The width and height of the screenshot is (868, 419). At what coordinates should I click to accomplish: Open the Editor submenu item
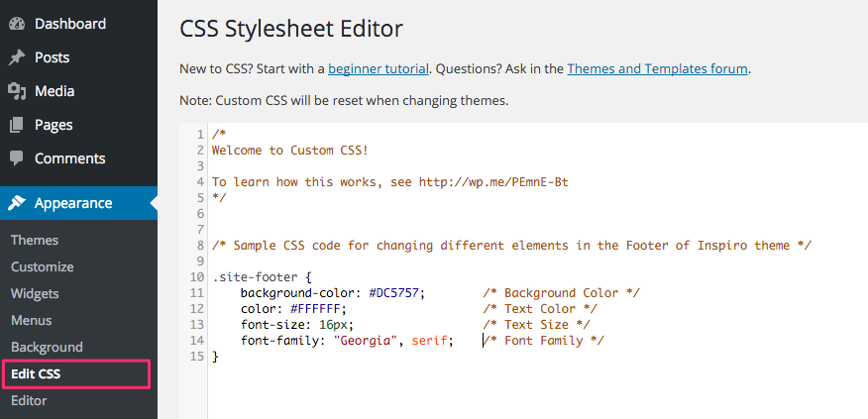[x=29, y=401]
